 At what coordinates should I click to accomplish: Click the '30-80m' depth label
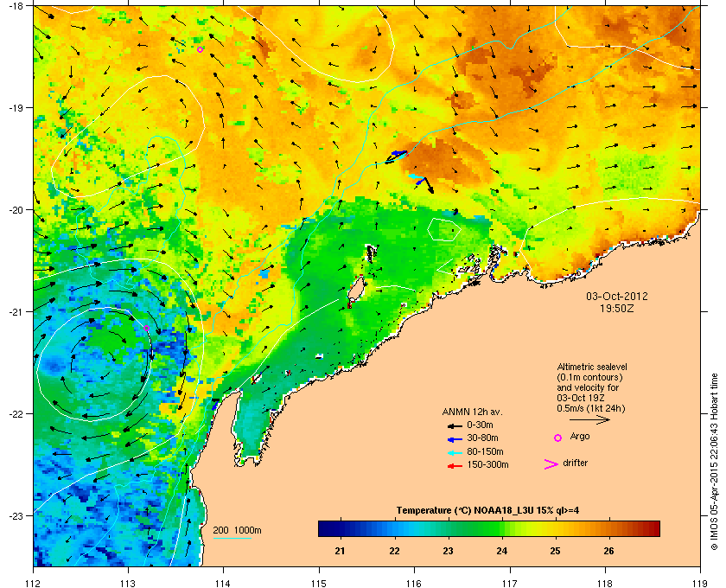[x=482, y=438]
